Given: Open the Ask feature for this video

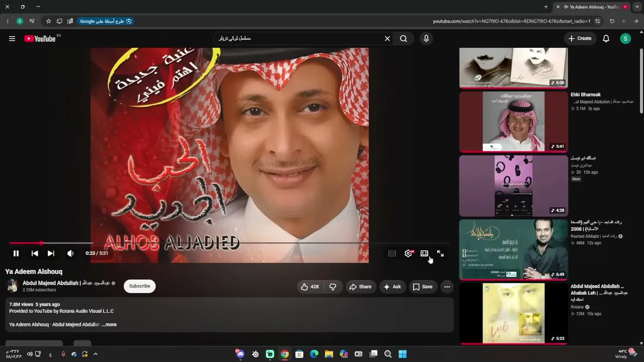Looking at the screenshot, I should (392, 287).
